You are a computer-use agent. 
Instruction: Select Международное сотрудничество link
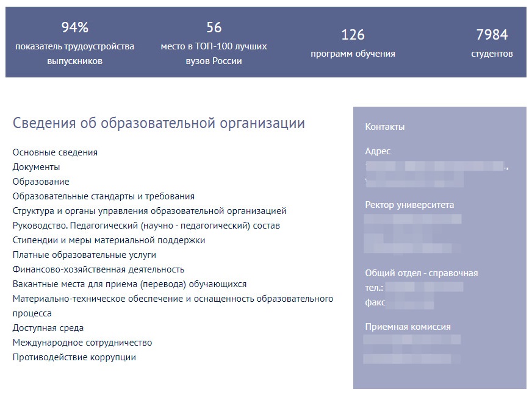pos(82,343)
